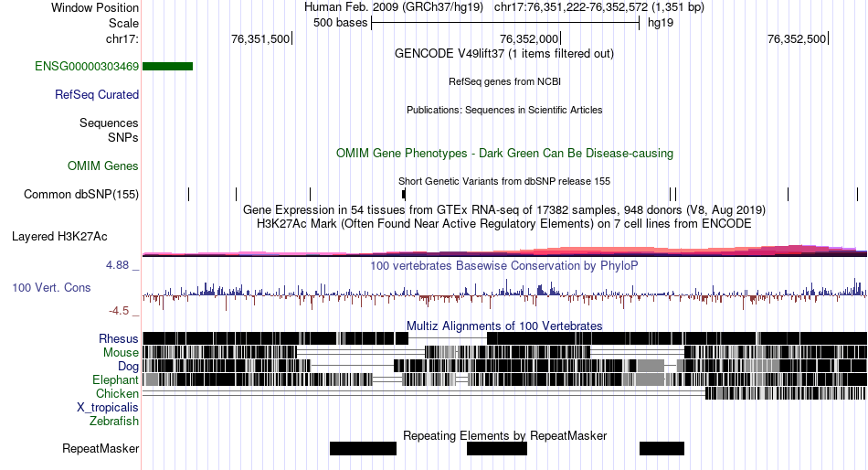
Task: Click the X_tropicalis alignment label
Action: click(108, 408)
